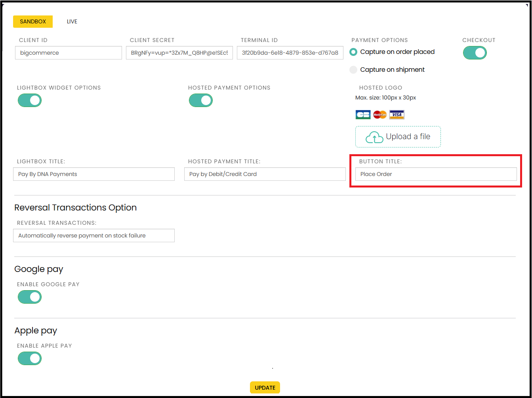Click the Button Title field showing Place Order
532x398 pixels.
[436, 174]
